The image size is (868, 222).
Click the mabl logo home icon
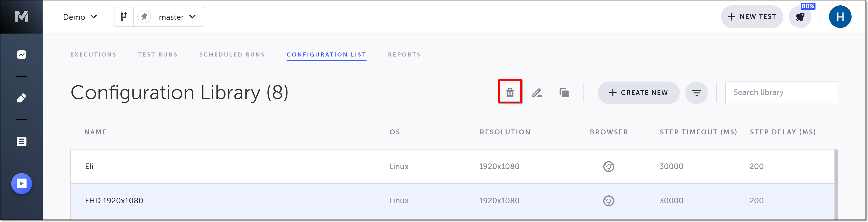22,17
